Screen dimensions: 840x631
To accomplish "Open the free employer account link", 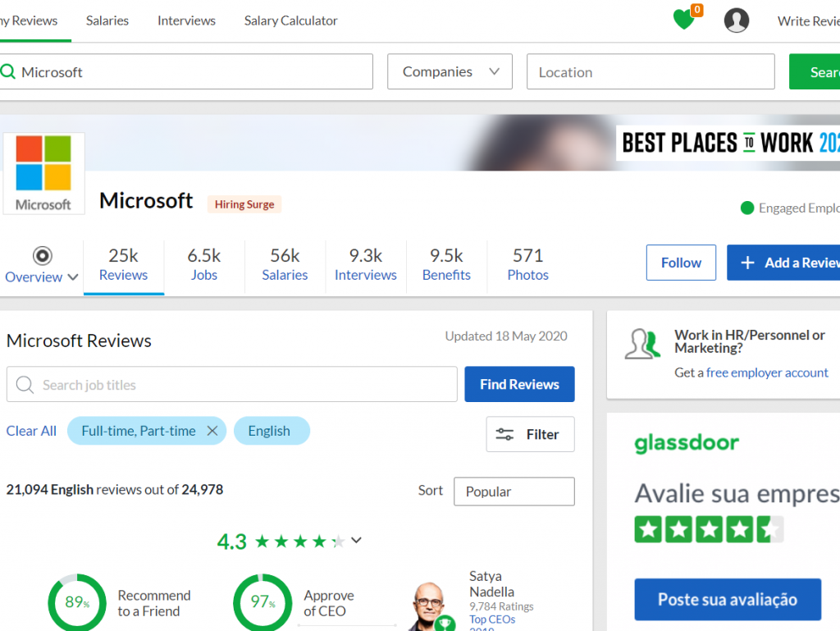I will [767, 373].
